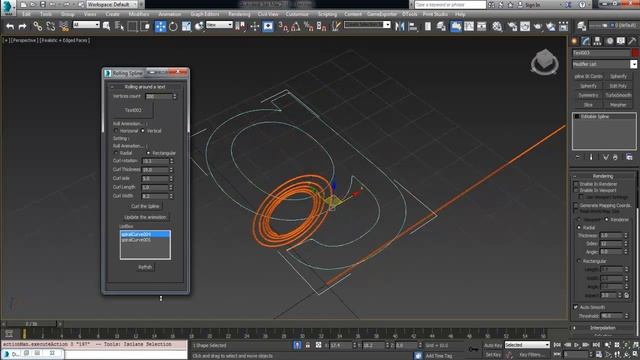Open the Graph Editors menu
Screen dimensions: 640x360
click(205, 14)
